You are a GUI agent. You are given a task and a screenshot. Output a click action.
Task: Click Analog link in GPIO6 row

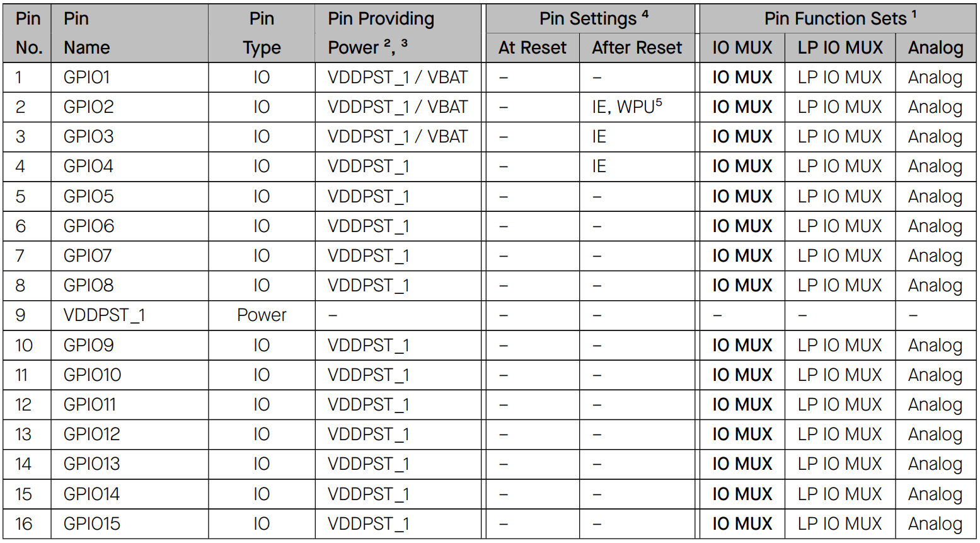click(x=935, y=227)
